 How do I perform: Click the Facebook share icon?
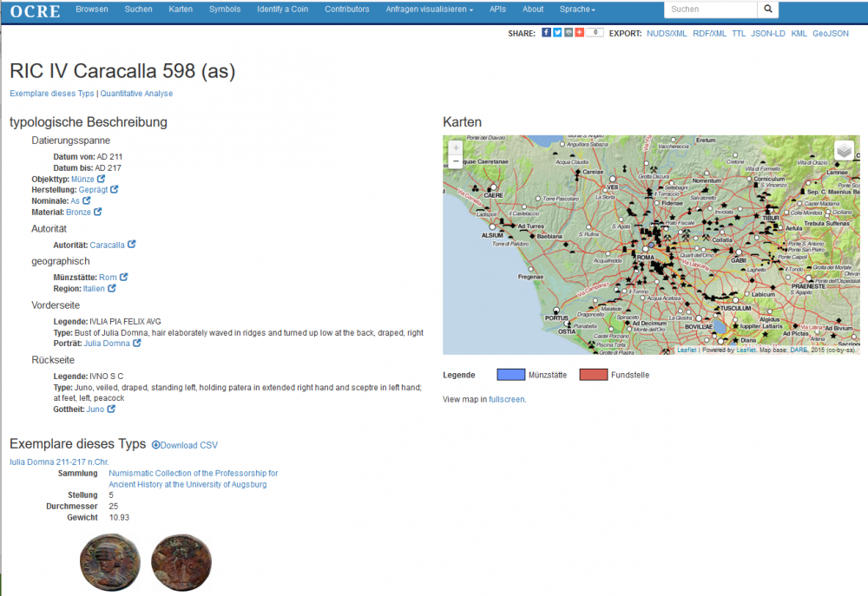coord(546,33)
